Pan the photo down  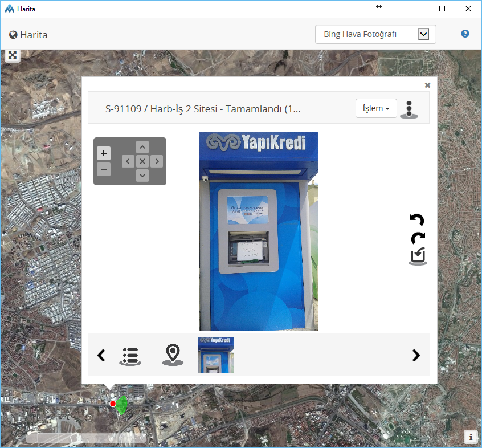142,176
